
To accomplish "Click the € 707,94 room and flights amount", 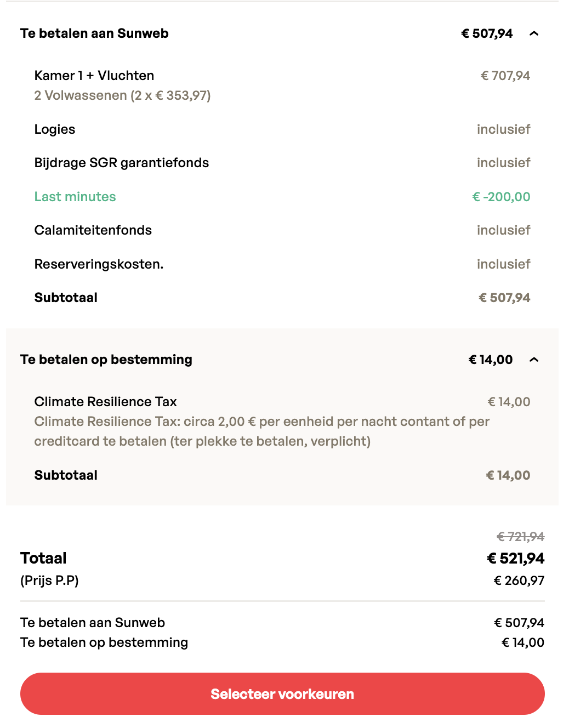I will click(x=505, y=76).
